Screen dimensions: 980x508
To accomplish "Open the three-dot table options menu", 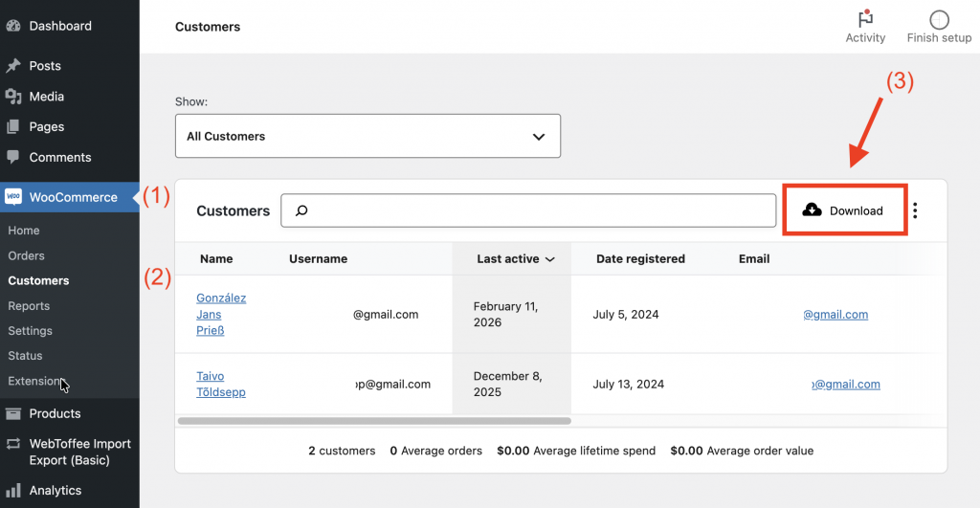I will point(915,210).
